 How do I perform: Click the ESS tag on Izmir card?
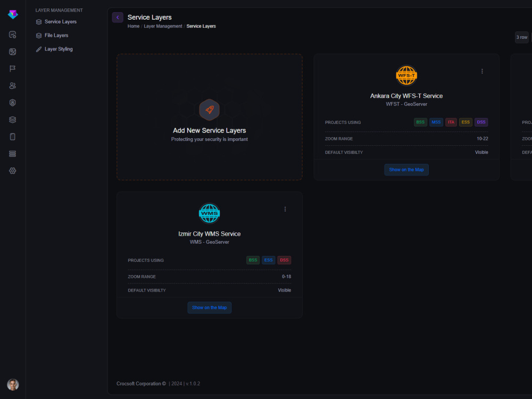point(268,260)
